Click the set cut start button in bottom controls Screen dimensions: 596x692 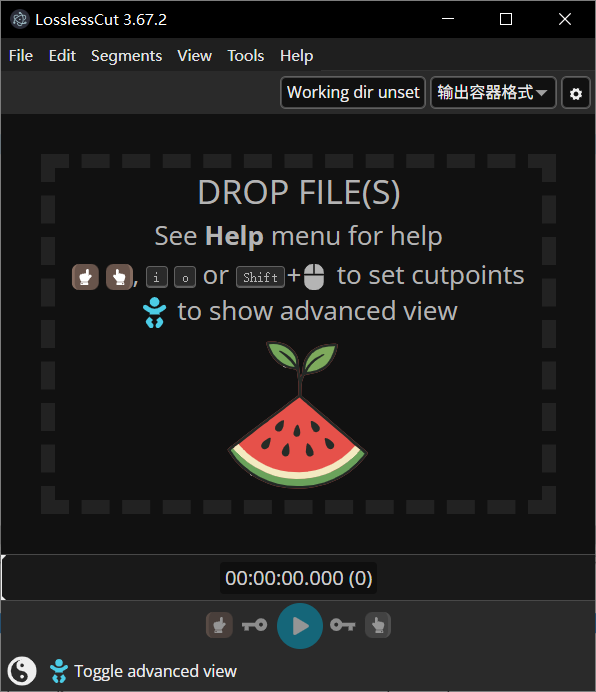pos(219,625)
